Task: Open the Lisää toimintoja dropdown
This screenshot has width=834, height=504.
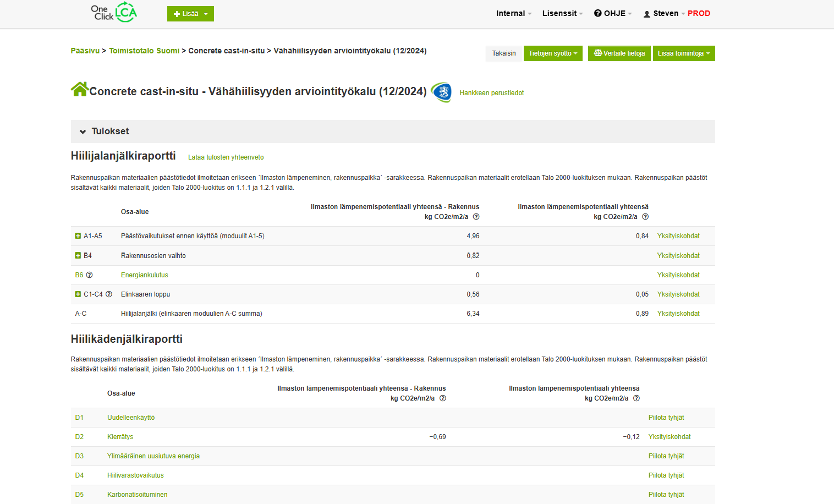Action: [x=683, y=53]
